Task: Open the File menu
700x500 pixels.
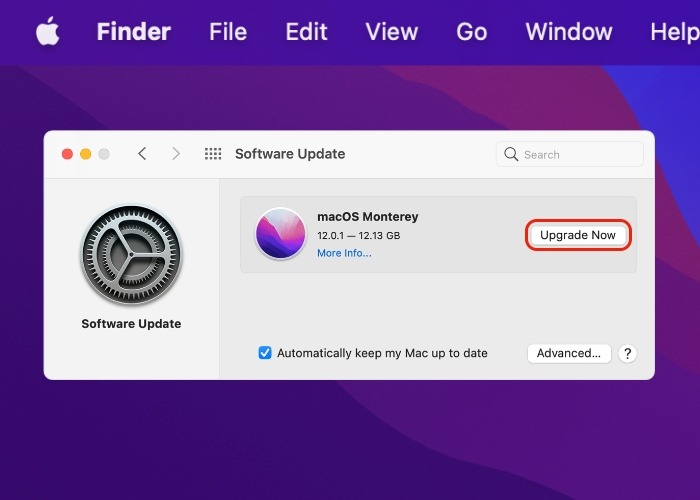Action: click(x=228, y=32)
